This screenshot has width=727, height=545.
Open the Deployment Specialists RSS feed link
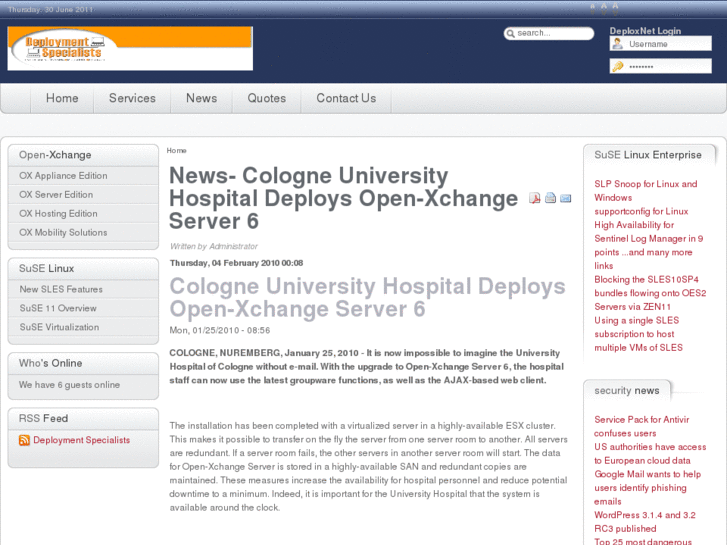coord(82,440)
